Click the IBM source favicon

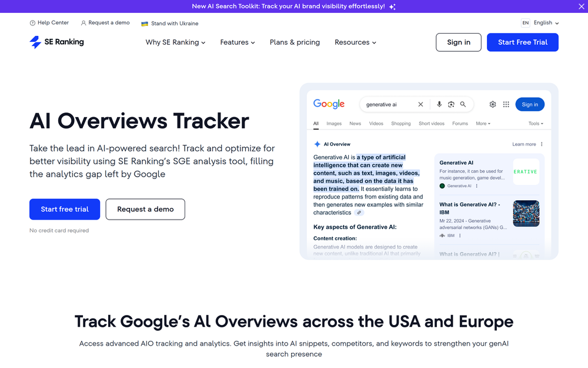click(x=442, y=236)
